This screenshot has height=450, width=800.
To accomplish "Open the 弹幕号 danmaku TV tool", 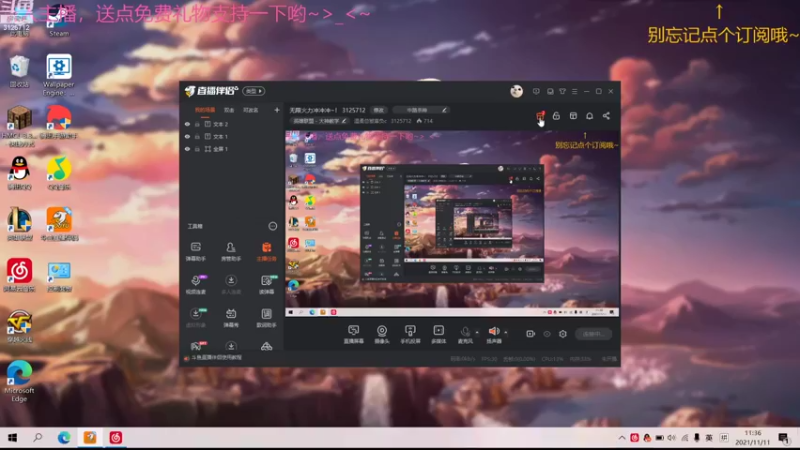I will pos(231,317).
